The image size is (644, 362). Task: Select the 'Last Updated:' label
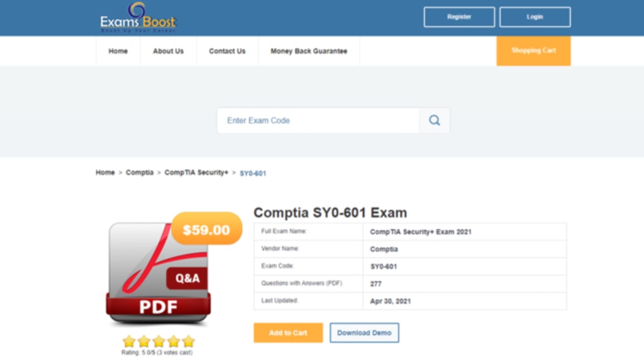click(x=280, y=300)
